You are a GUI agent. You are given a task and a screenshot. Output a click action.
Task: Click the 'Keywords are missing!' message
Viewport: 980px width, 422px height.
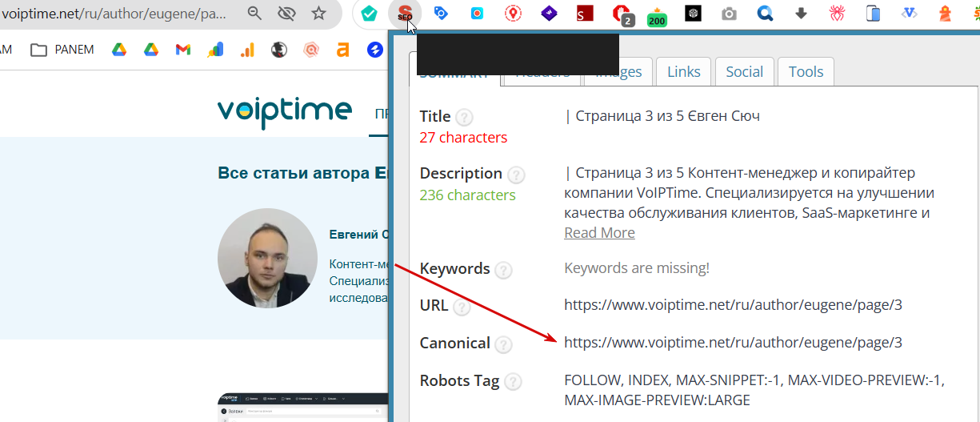pyautogui.click(x=637, y=267)
